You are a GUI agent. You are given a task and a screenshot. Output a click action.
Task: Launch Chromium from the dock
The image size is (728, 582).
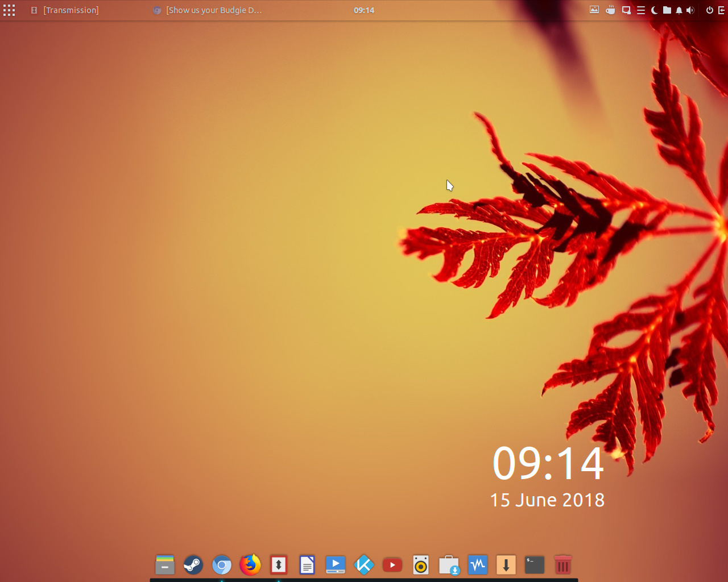(222, 565)
